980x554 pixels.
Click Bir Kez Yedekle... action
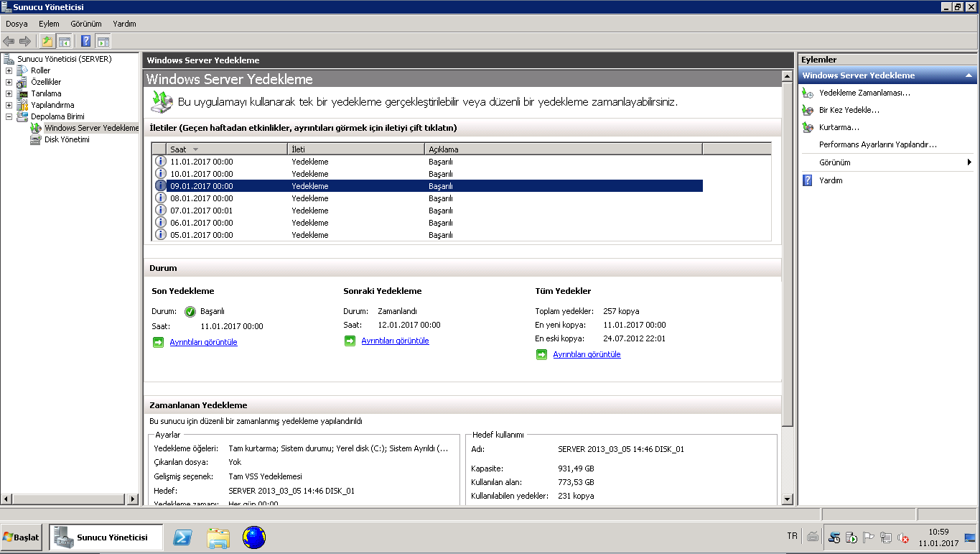pos(849,110)
